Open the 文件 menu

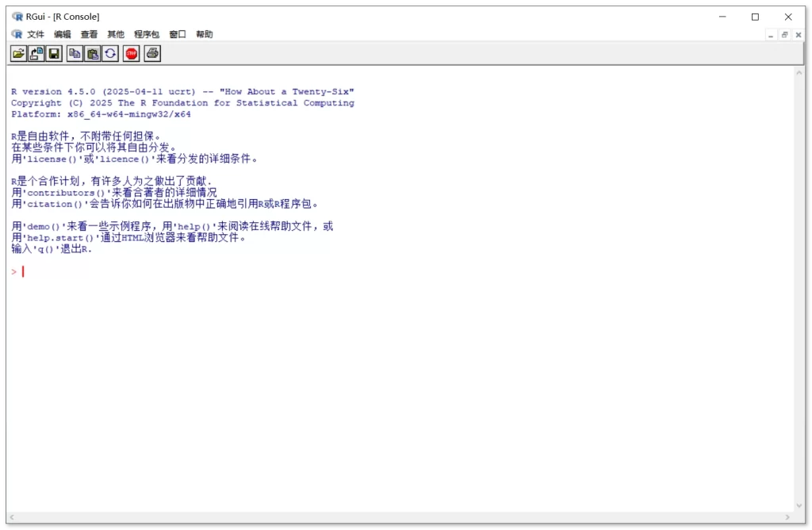tap(36, 34)
